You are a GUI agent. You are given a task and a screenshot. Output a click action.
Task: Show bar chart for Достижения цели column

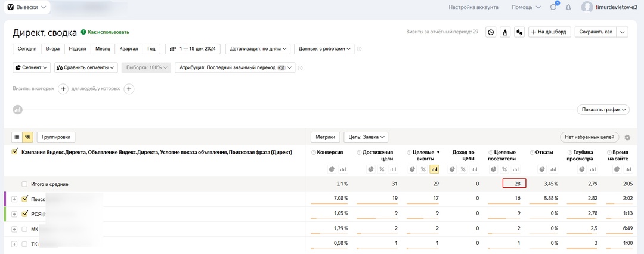click(393, 169)
